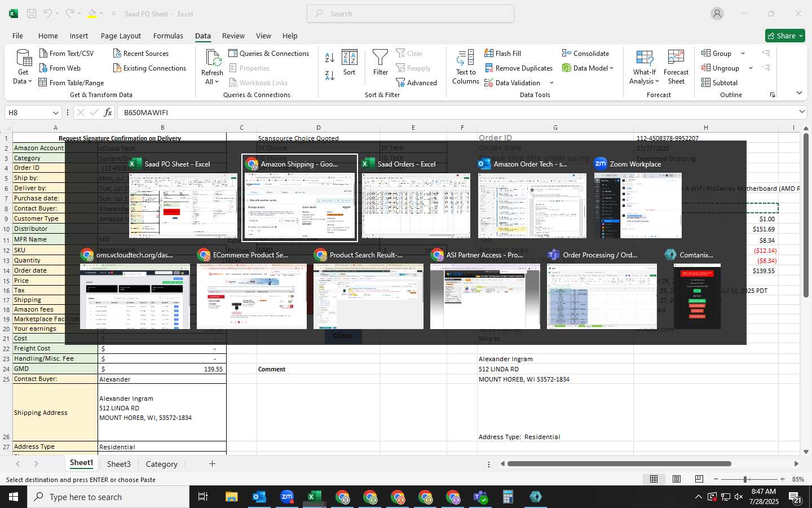
Task: Open the Page Layout tab
Action: pyautogui.click(x=121, y=36)
